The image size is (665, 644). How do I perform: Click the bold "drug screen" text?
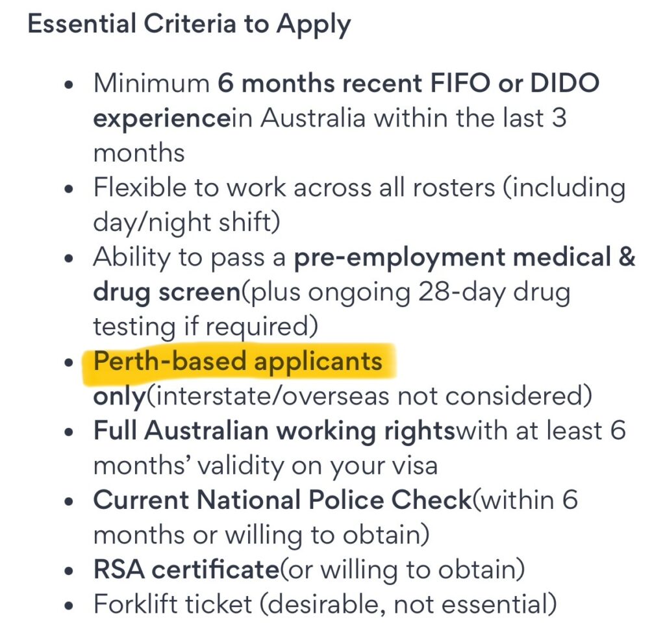tap(167, 292)
